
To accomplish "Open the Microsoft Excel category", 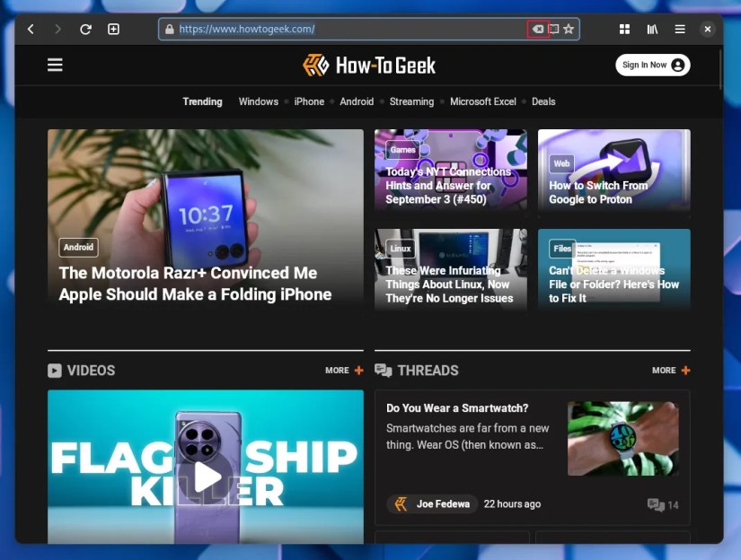I will [x=483, y=101].
